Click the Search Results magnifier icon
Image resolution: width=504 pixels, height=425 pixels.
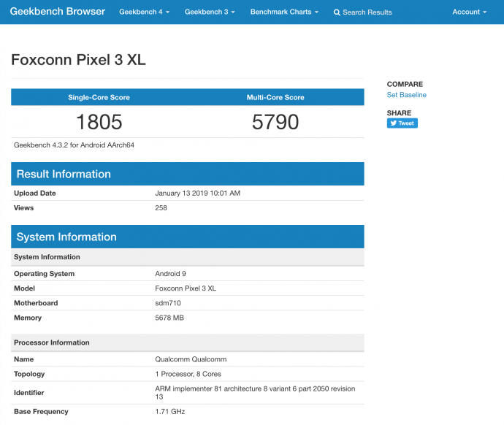pyautogui.click(x=337, y=12)
